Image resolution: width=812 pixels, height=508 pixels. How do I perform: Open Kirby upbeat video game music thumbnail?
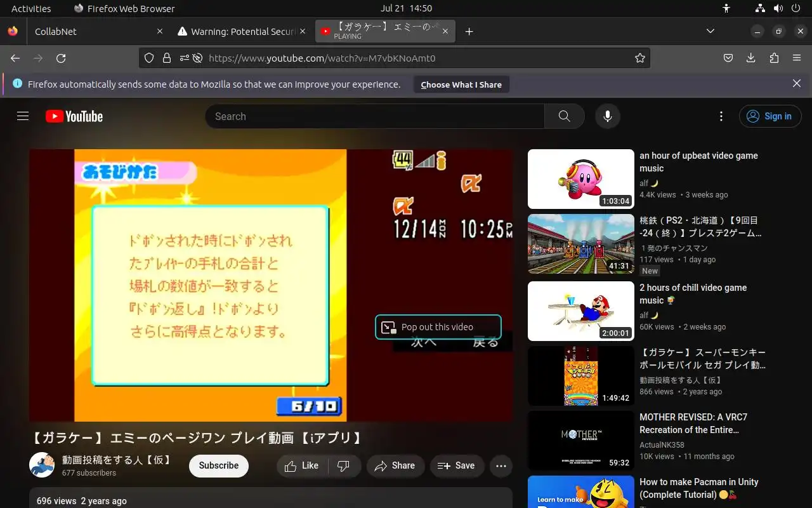(581, 179)
